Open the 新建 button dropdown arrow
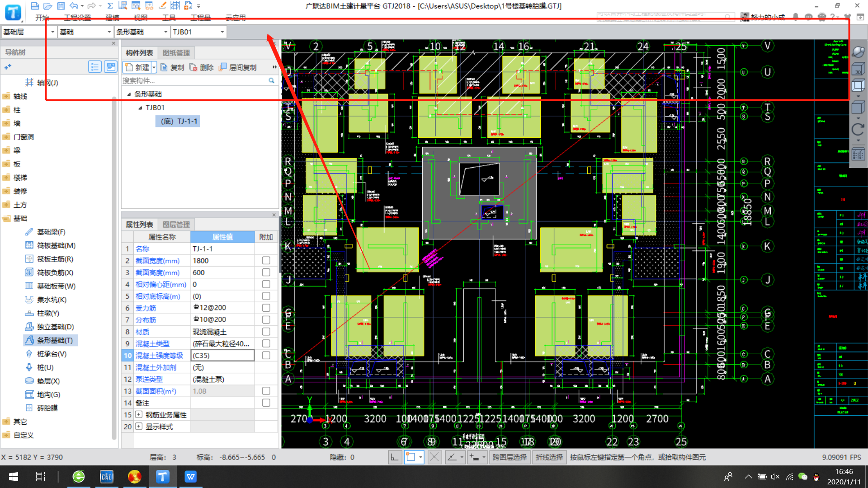 pos(154,67)
